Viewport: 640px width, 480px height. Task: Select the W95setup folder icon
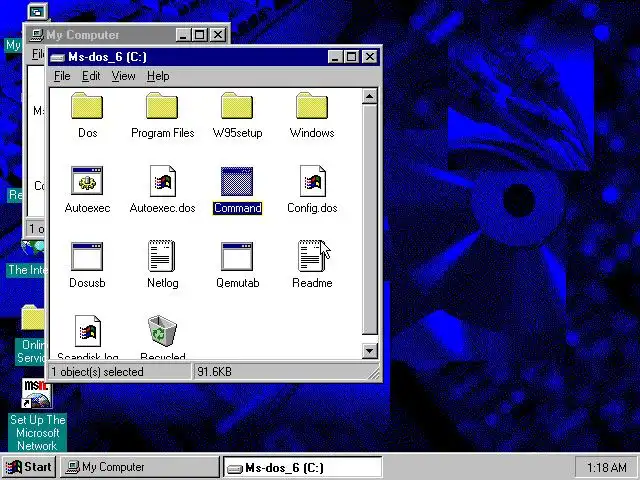[237, 106]
